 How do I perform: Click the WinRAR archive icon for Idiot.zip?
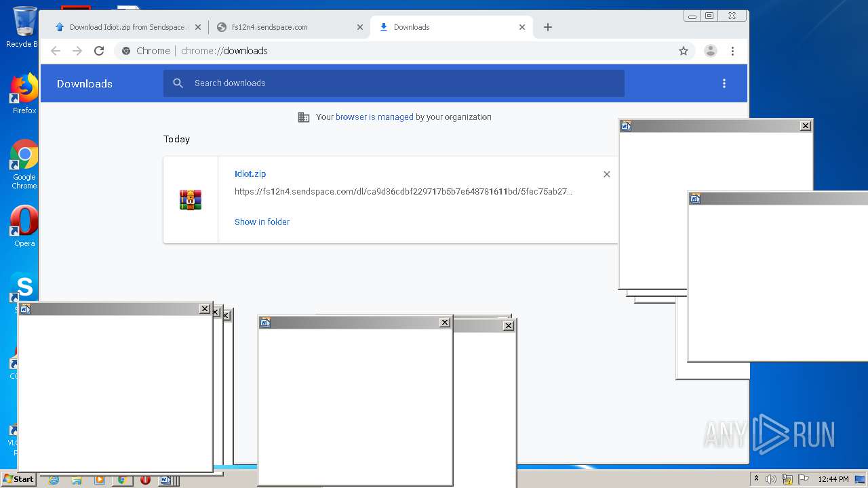tap(191, 200)
